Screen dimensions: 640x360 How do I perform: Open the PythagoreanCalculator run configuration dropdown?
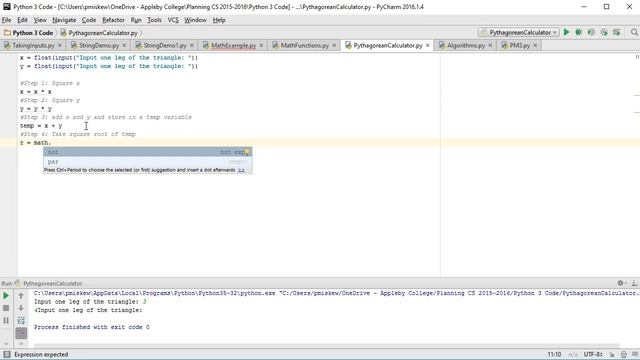coord(518,32)
